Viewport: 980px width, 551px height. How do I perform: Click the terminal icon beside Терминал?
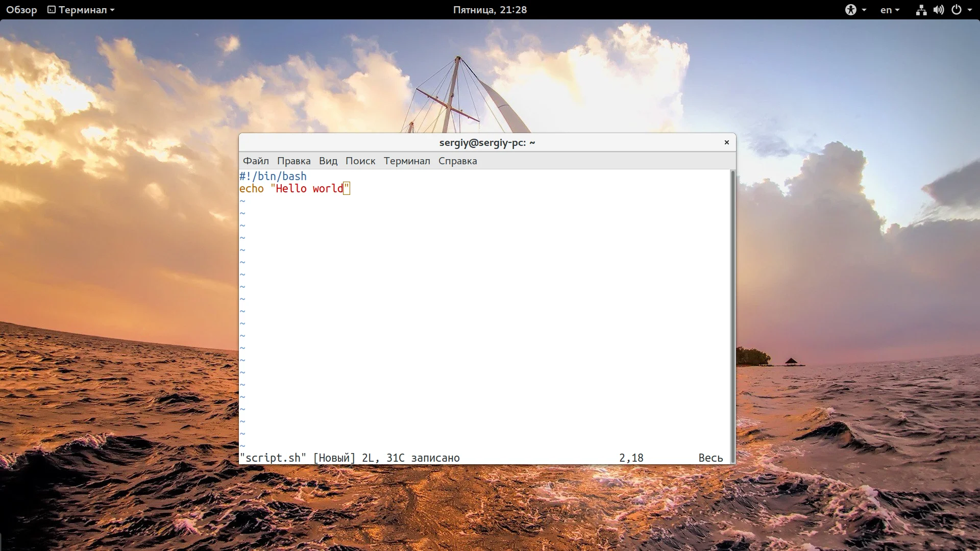coord(52,10)
